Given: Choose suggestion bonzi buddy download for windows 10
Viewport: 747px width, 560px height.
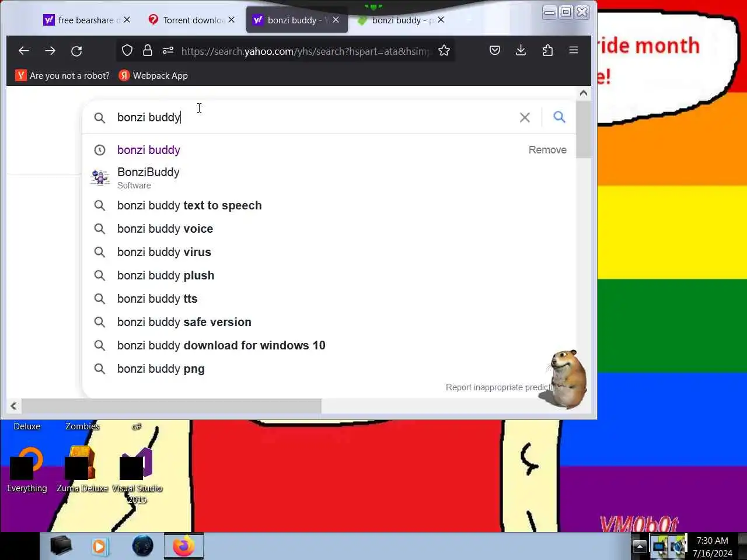Looking at the screenshot, I should [329, 345].
